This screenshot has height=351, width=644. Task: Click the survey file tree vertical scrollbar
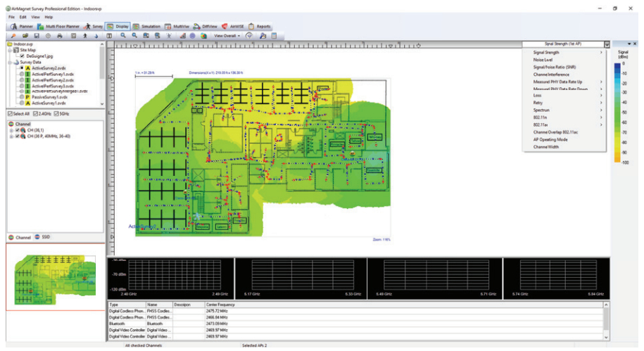[102, 74]
